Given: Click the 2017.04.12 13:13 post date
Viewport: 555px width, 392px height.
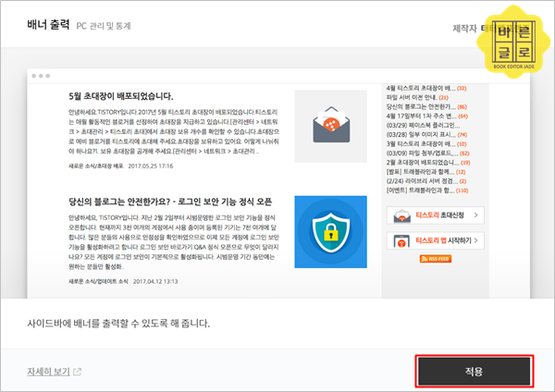Looking at the screenshot, I should [x=155, y=281].
